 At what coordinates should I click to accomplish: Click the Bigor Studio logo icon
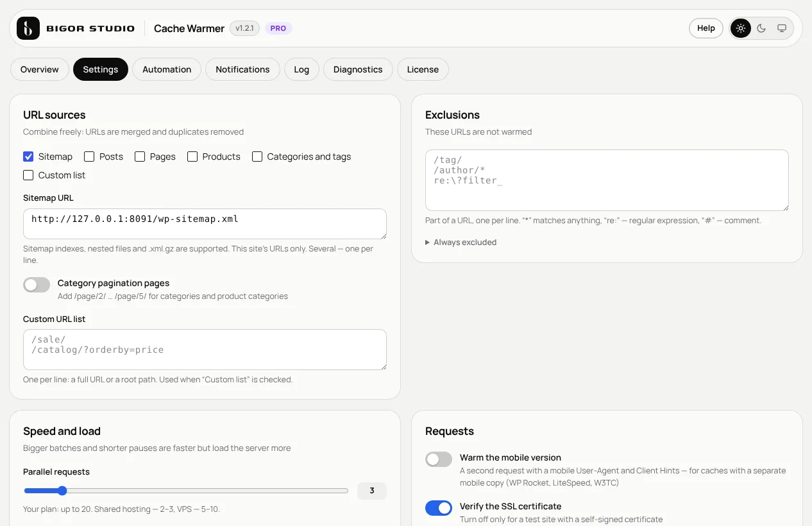click(x=28, y=28)
